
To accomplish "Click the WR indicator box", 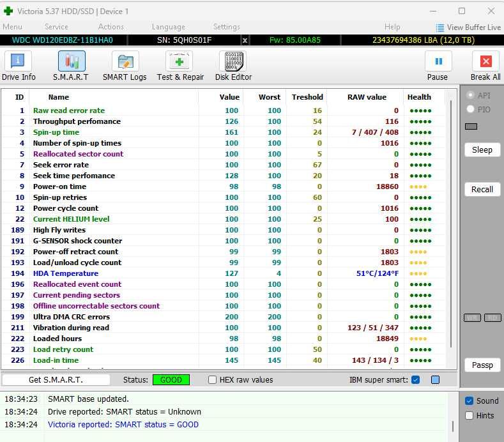I will click(x=472, y=318).
